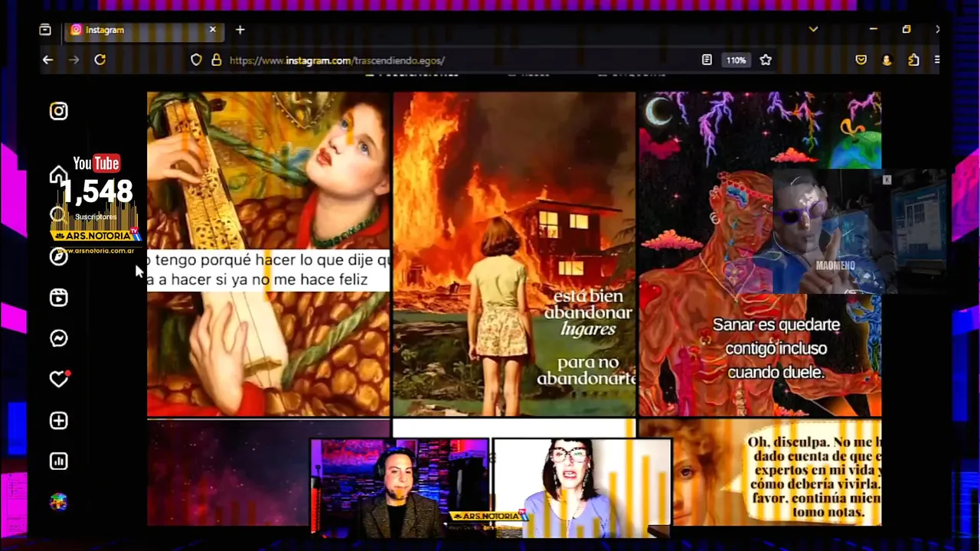Open Explore compass icon in the sidebar
The width and height of the screenshot is (980, 551).
[59, 256]
